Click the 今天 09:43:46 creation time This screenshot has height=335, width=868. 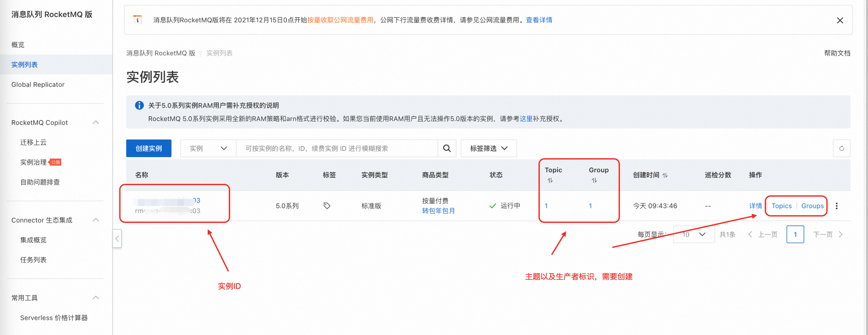click(x=655, y=206)
